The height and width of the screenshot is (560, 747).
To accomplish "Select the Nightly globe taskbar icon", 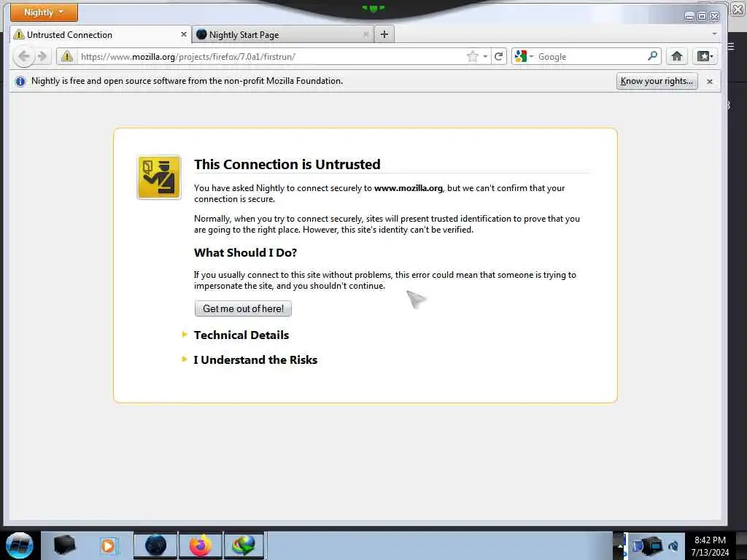I will click(x=155, y=545).
